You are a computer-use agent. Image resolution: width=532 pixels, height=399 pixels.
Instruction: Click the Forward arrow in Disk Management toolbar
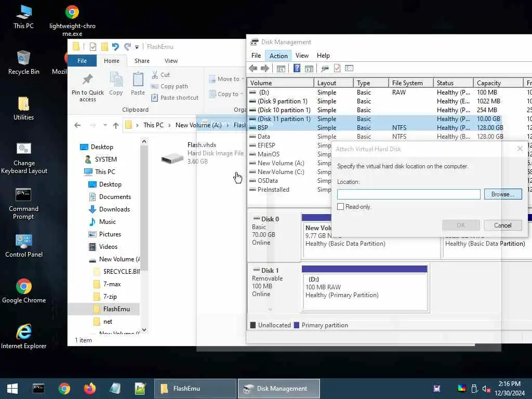coord(265,69)
